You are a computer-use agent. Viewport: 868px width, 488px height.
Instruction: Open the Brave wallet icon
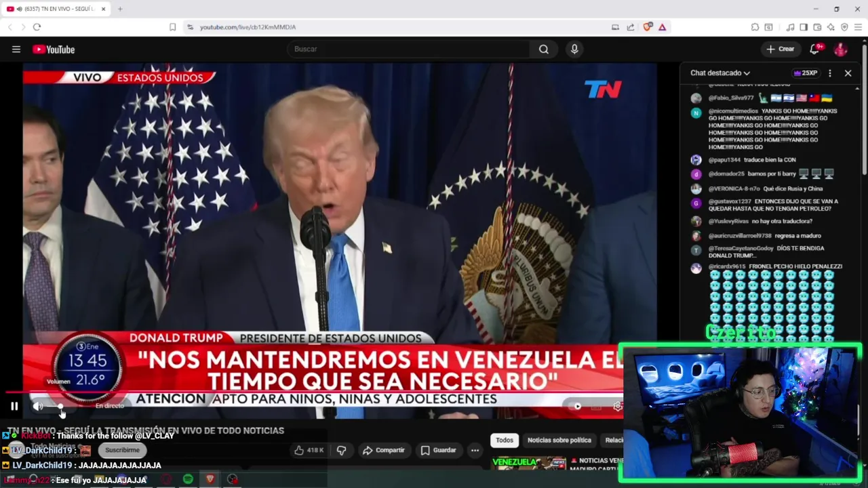[817, 27]
